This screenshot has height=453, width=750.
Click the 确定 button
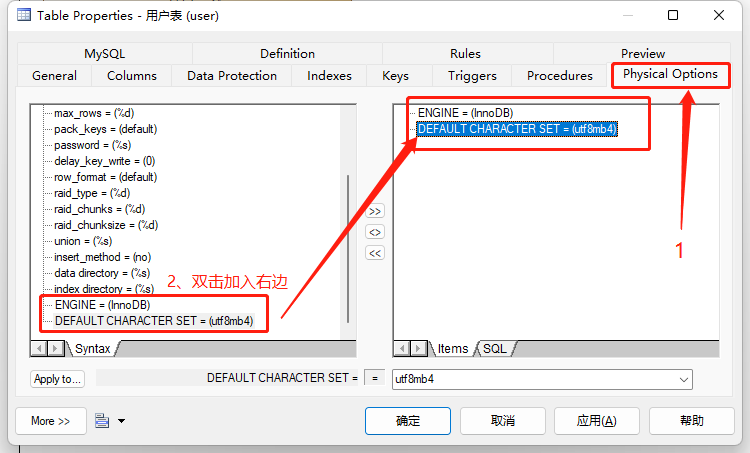(408, 421)
